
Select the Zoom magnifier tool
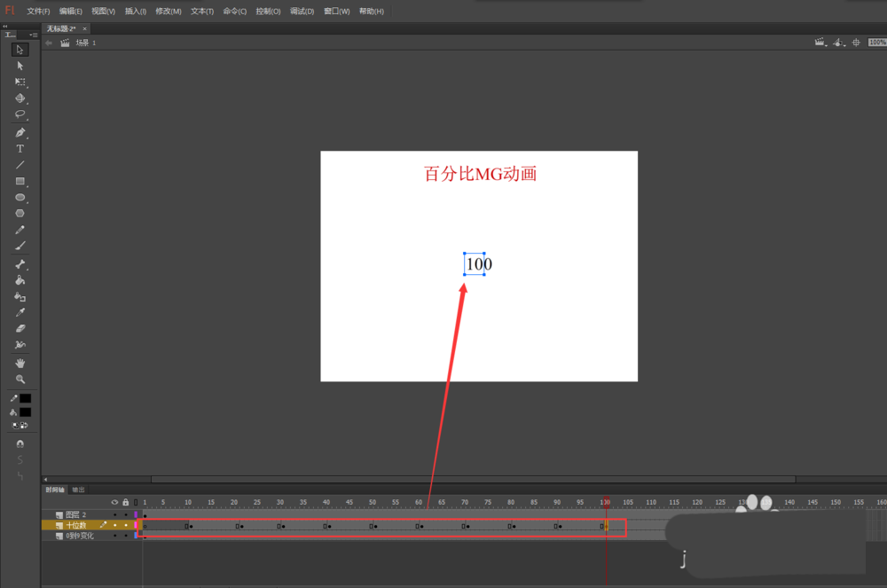pyautogui.click(x=20, y=380)
